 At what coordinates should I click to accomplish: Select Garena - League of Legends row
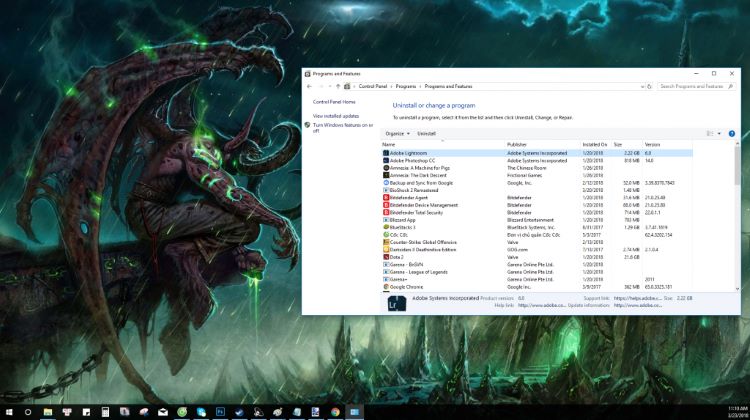click(537, 272)
